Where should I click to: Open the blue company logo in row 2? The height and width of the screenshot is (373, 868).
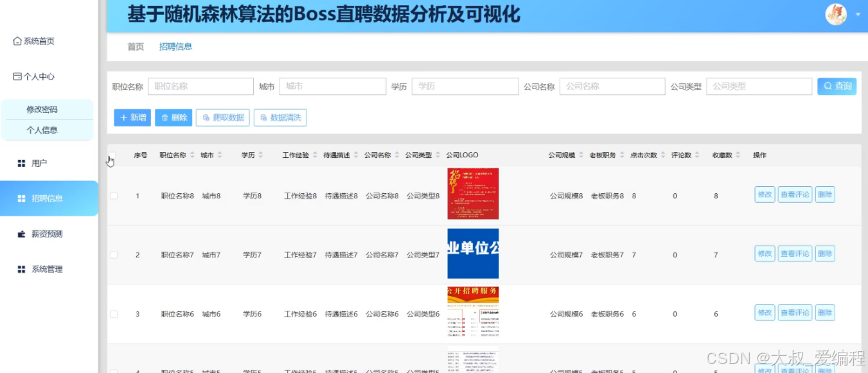tap(473, 254)
